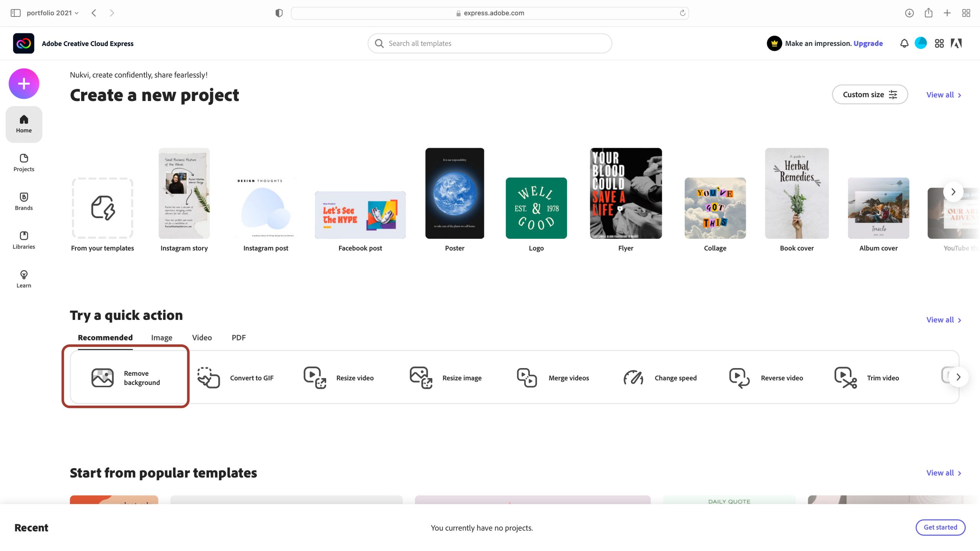This screenshot has width=980, height=551.
Task: Open the Adobe apps grid switcher
Action: 939,43
